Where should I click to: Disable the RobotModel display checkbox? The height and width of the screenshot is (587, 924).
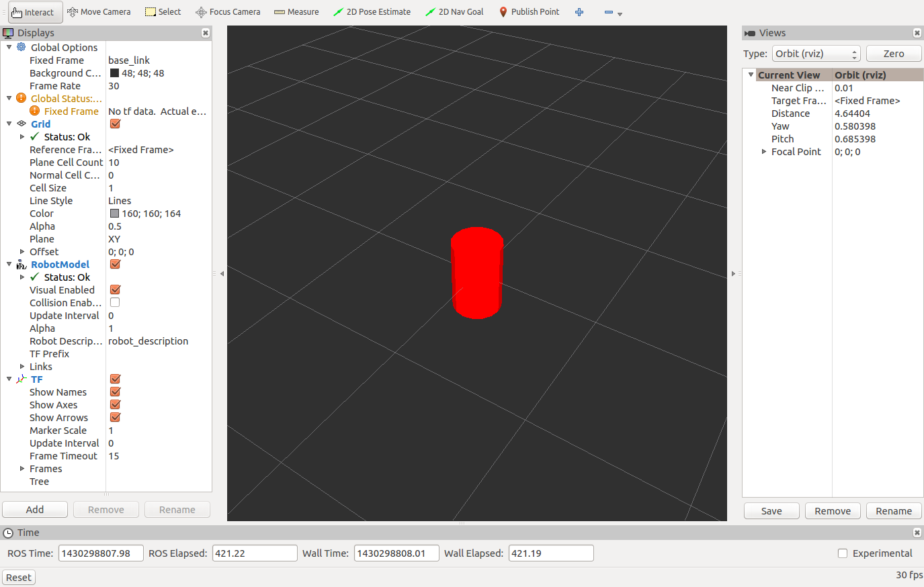(115, 264)
